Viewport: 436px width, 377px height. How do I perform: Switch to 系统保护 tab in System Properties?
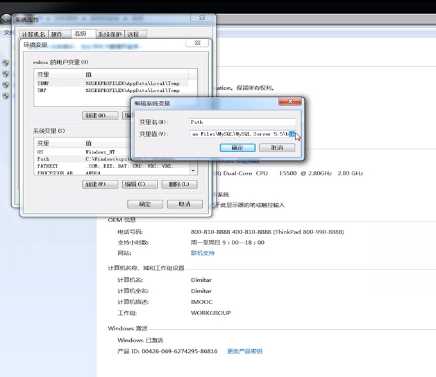pos(110,34)
